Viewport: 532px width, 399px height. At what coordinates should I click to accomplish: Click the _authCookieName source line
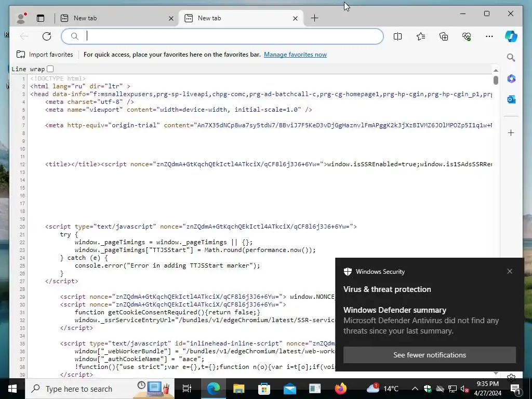(139, 359)
